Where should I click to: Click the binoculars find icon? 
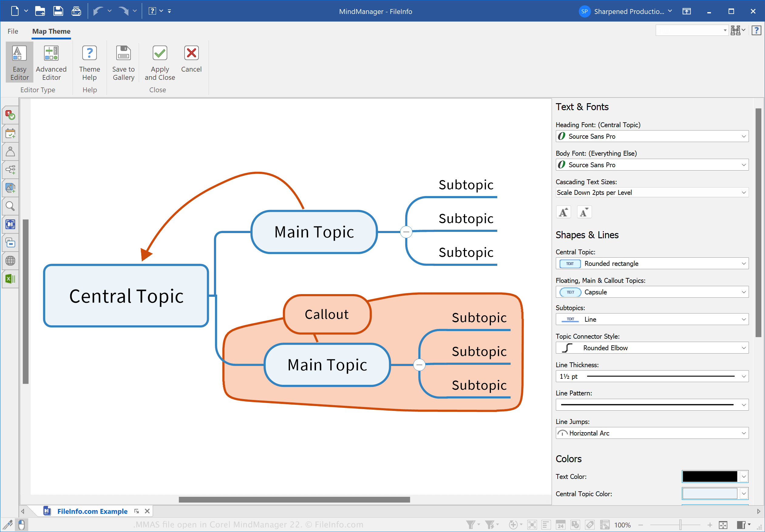735,30
